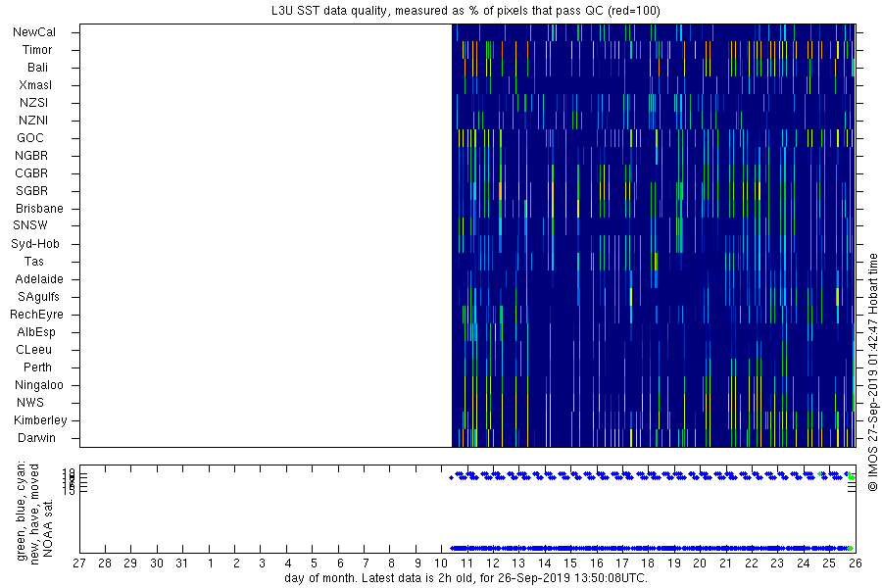Click day 18 on the time axis
This screenshot has height=588, width=882.
click(x=648, y=563)
